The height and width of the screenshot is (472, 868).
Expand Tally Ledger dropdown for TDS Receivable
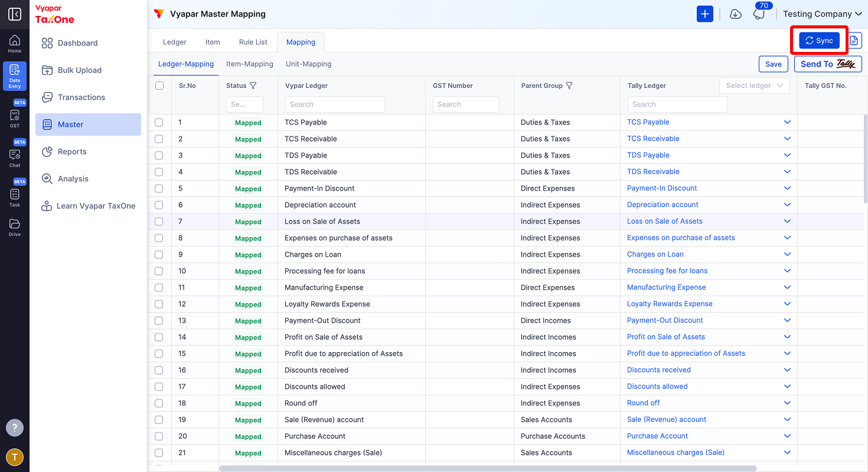(787, 172)
